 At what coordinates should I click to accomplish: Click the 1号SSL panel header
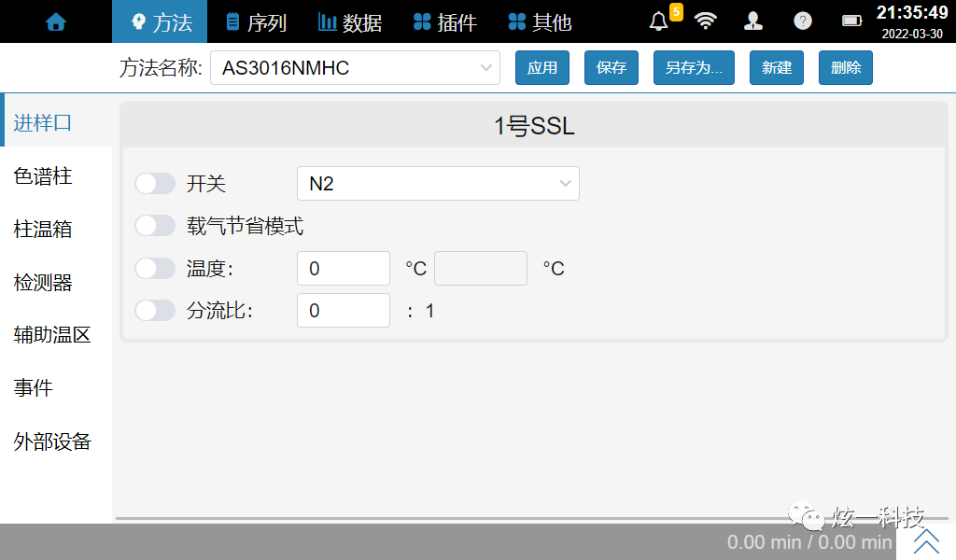[x=534, y=125]
